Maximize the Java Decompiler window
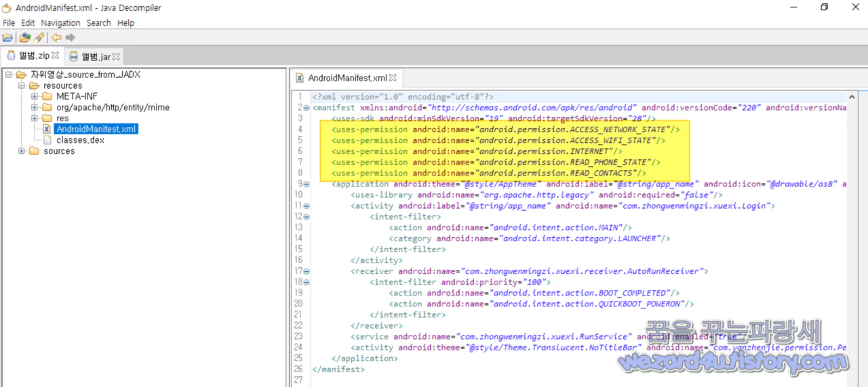 (x=825, y=7)
